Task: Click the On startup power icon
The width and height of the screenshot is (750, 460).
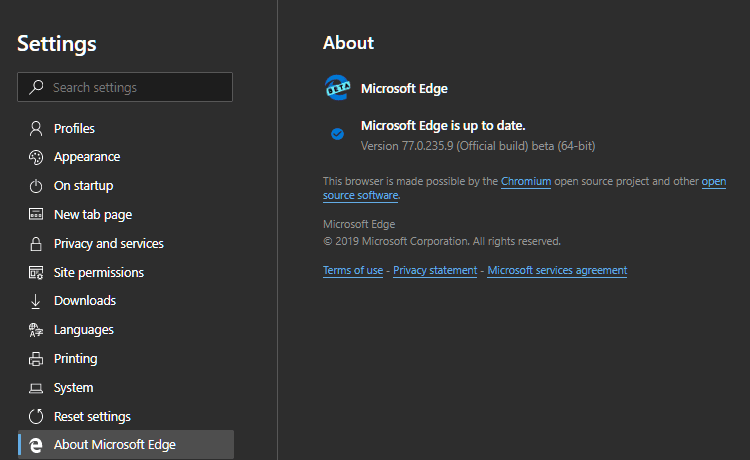Action: (x=36, y=186)
